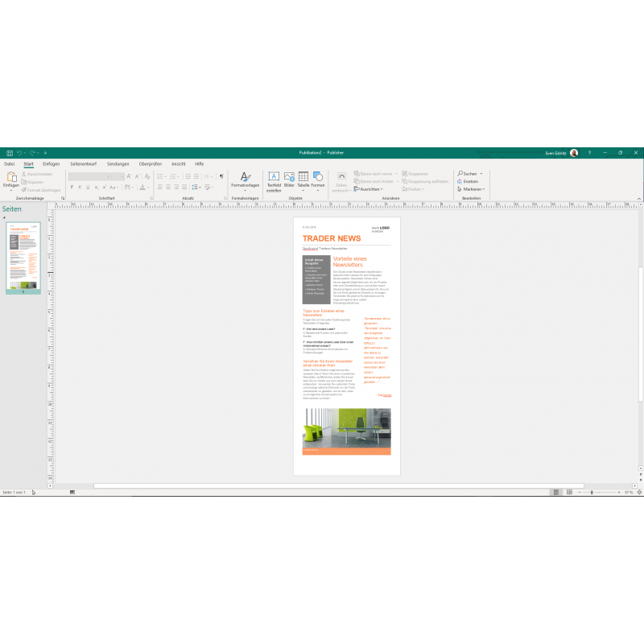Viewport: 644px width, 644px height.
Task: Click the Ersetzen replace icon
Action: (469, 181)
